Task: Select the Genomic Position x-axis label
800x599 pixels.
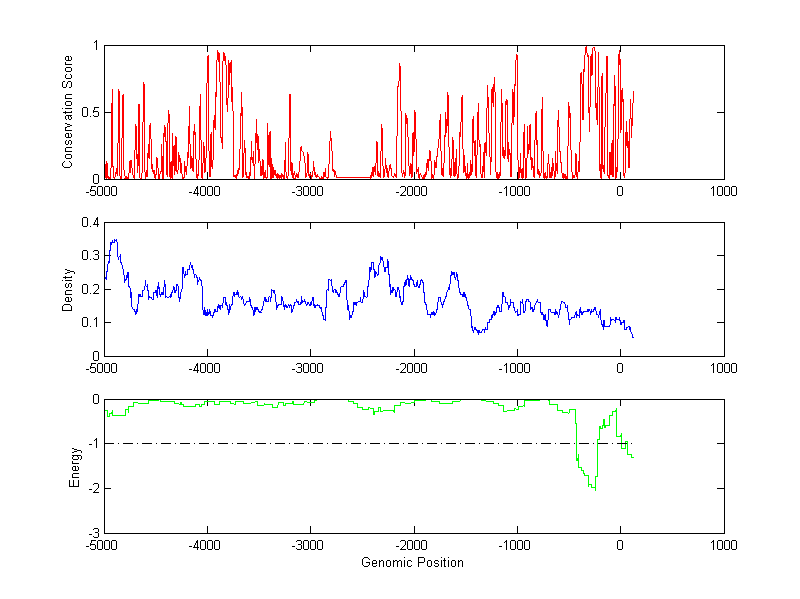Action: [x=412, y=563]
